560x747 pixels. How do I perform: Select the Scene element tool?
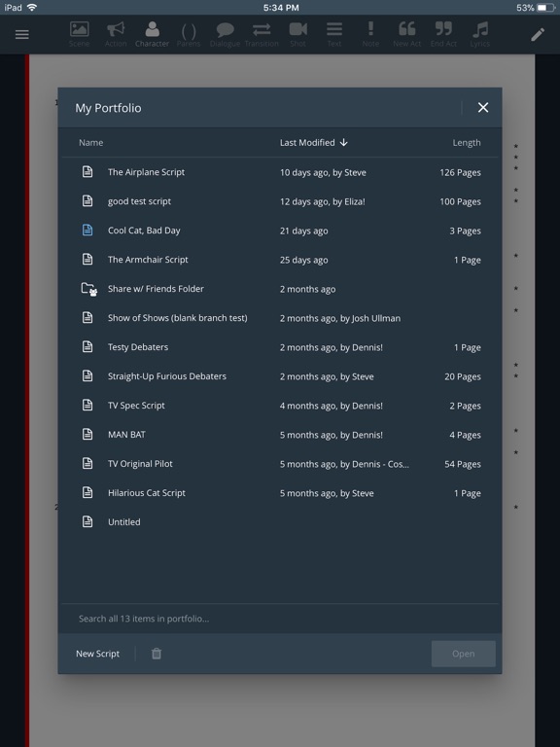79,34
